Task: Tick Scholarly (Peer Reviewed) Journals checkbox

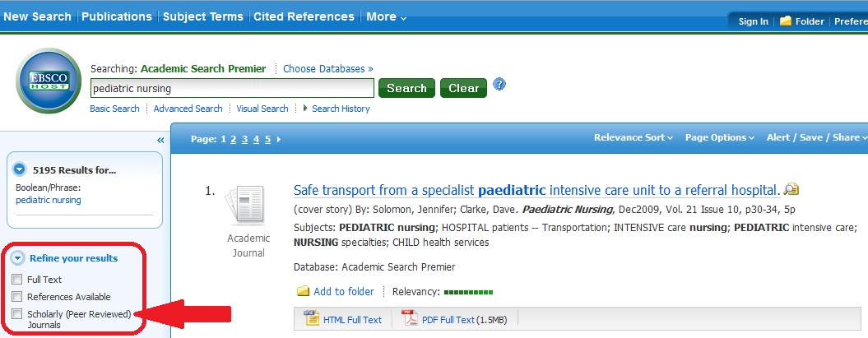Action: coord(17,314)
